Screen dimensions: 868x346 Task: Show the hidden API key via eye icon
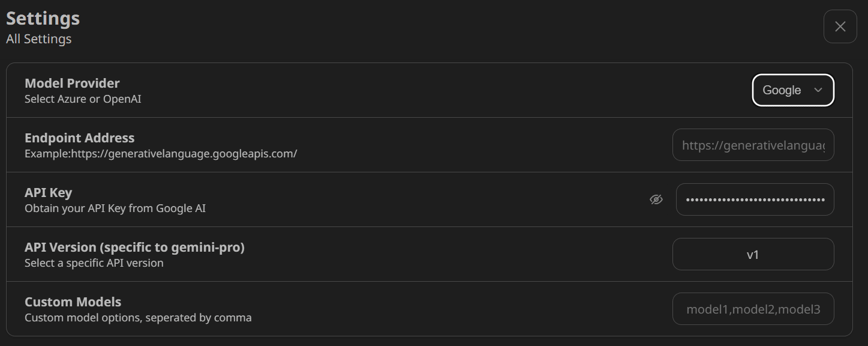pyautogui.click(x=656, y=199)
